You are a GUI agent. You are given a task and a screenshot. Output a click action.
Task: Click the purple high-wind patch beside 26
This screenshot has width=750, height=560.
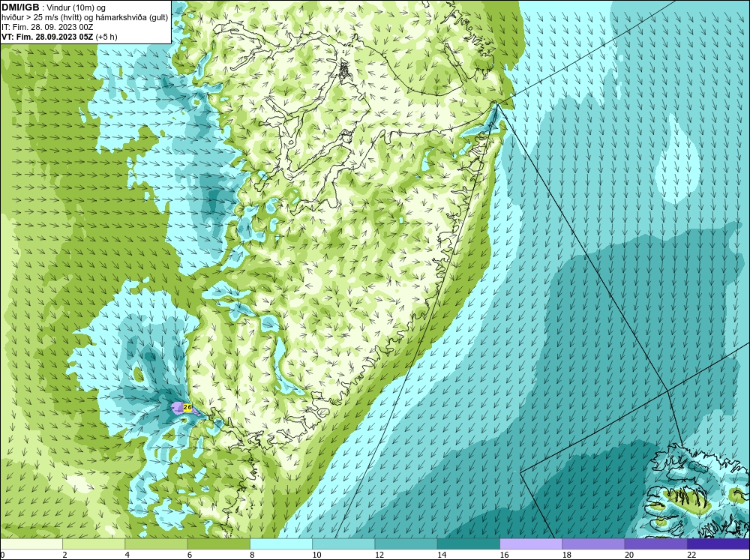178,408
